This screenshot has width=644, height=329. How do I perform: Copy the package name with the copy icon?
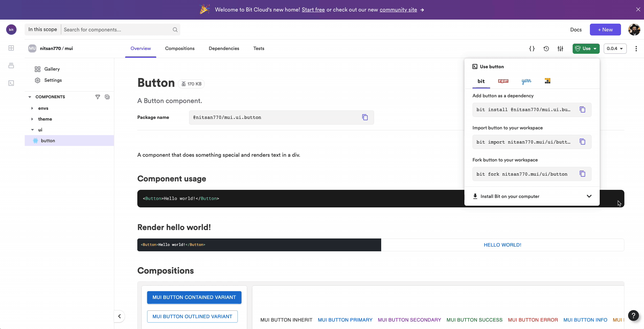point(365,117)
